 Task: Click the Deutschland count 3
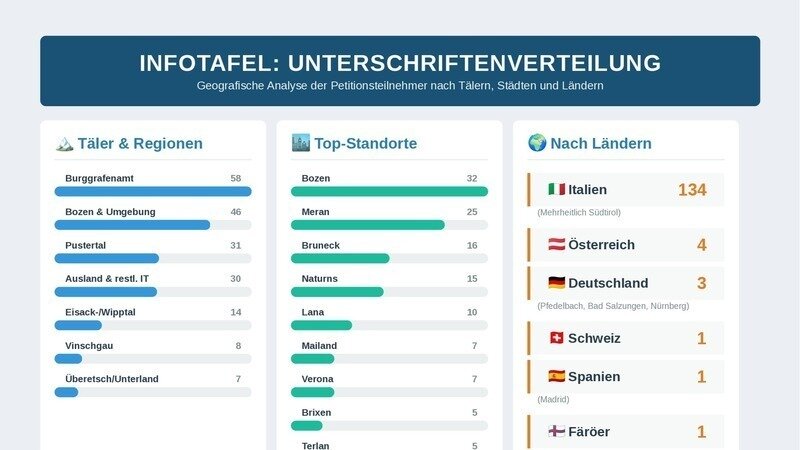(702, 283)
